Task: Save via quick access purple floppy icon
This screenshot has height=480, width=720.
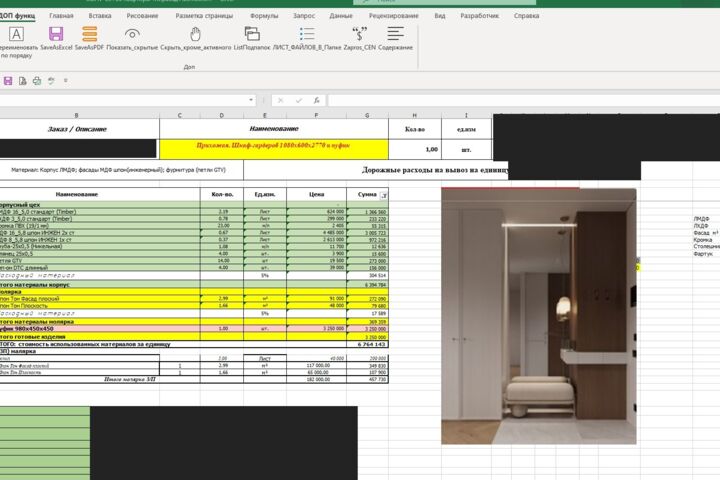Action: pos(8,81)
